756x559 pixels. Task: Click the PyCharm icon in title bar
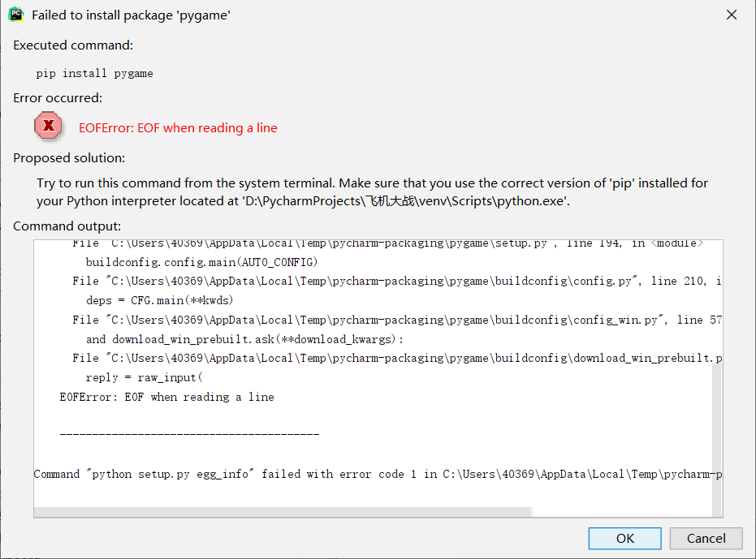(x=16, y=15)
